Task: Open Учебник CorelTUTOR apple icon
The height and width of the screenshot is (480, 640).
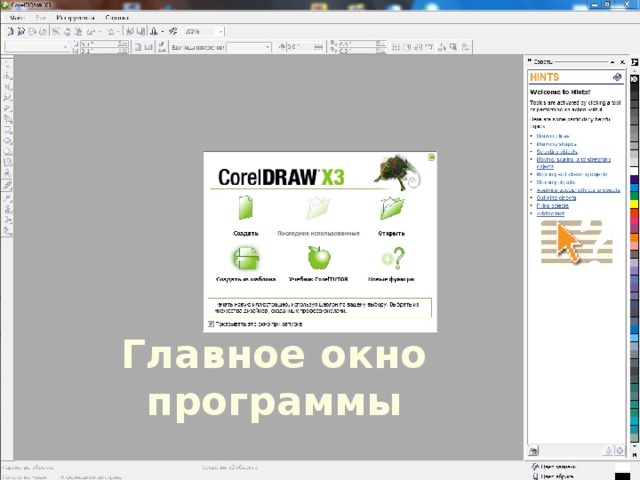Action: tap(319, 258)
